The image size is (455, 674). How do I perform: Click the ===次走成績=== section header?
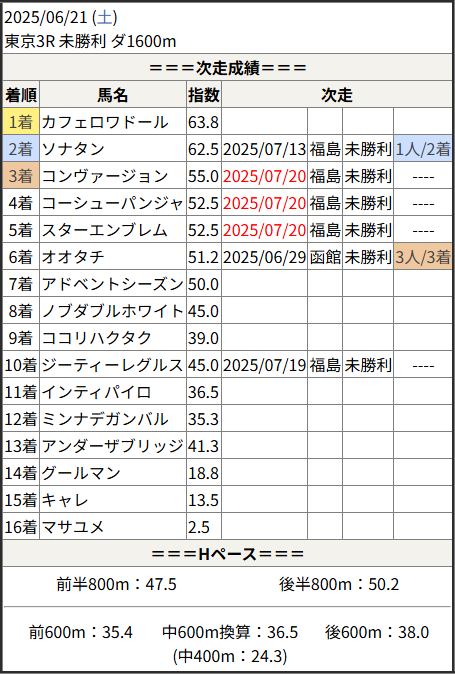[228, 67]
